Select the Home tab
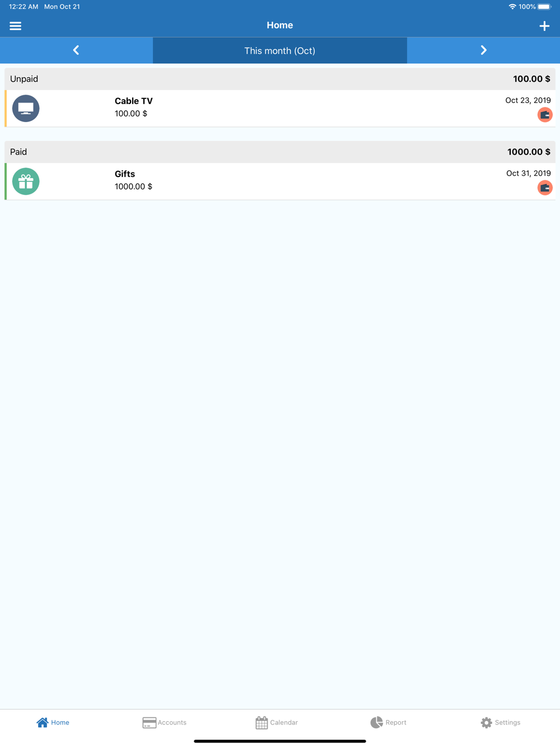The height and width of the screenshot is (747, 560). pyautogui.click(x=53, y=722)
